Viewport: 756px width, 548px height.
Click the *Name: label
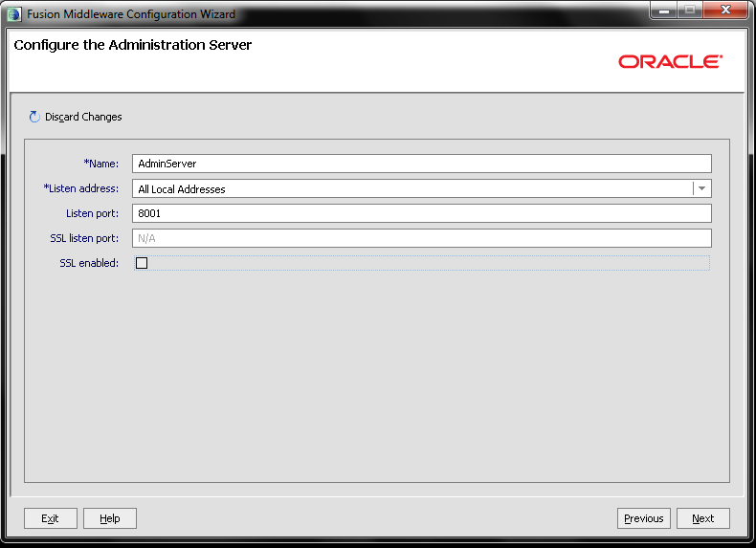tap(101, 164)
